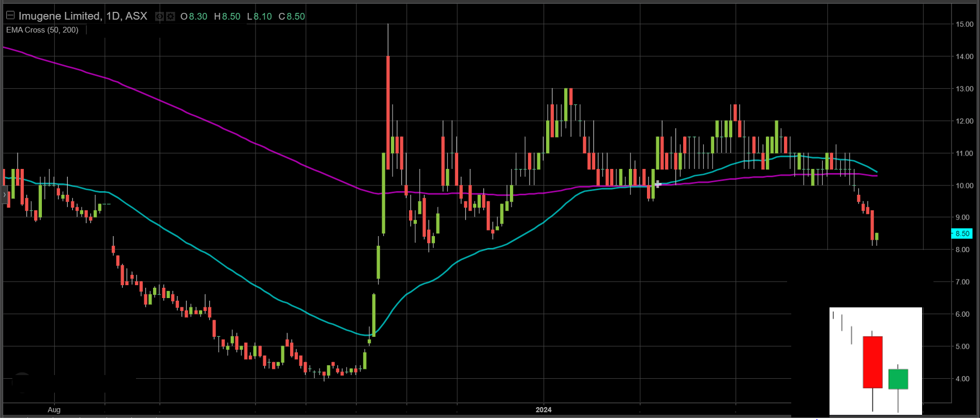Click the 15.00 price axis label
Screen dimensions: 980x420
pyautogui.click(x=964, y=24)
